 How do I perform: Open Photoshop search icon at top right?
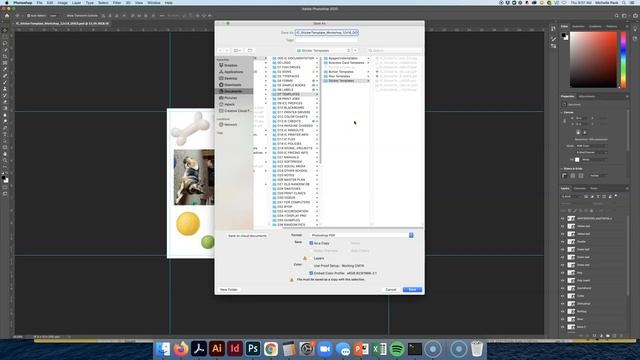616,16
